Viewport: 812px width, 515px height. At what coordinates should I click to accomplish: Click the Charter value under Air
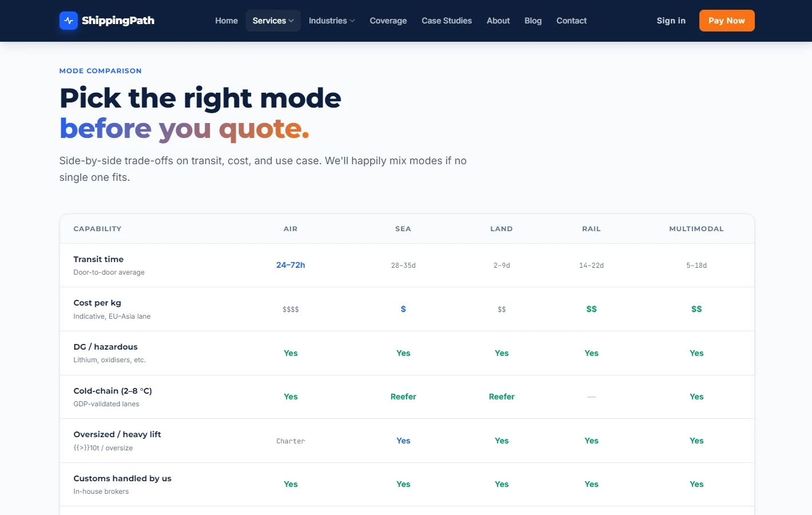[290, 441]
